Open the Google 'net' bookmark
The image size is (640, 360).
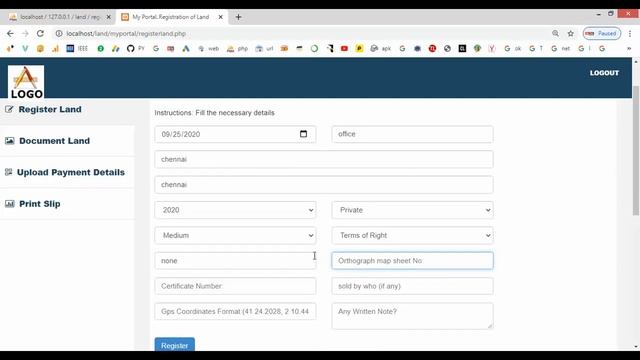[x=560, y=49]
